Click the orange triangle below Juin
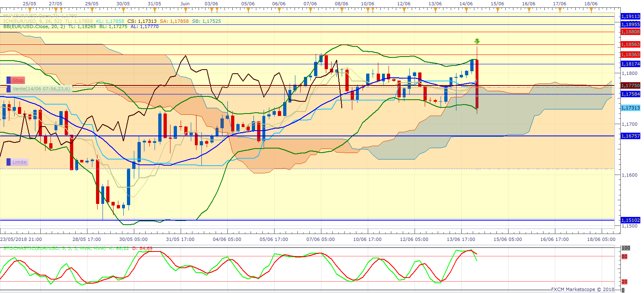644x293 pixels. [185, 9]
